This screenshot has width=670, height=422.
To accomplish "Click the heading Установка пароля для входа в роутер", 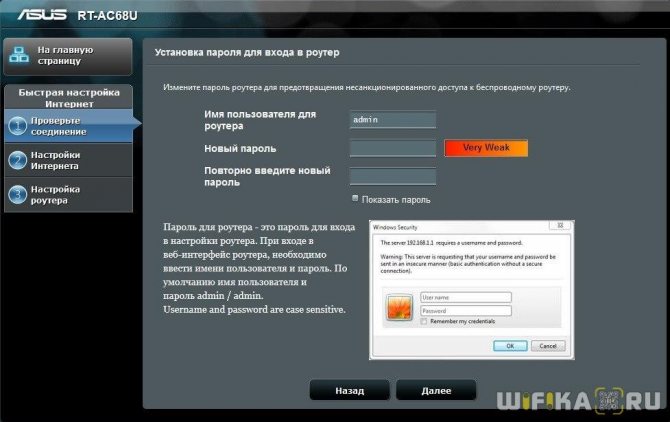I will (247, 53).
